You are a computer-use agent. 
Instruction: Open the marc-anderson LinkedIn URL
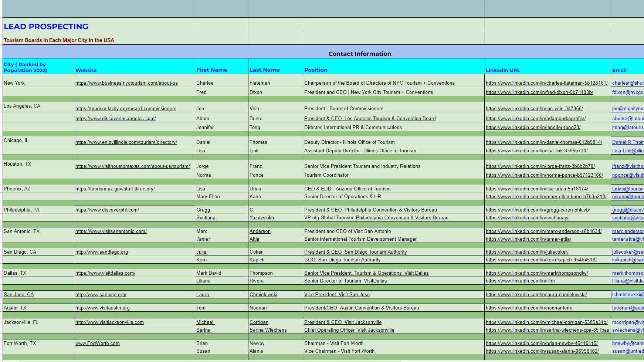click(x=543, y=231)
